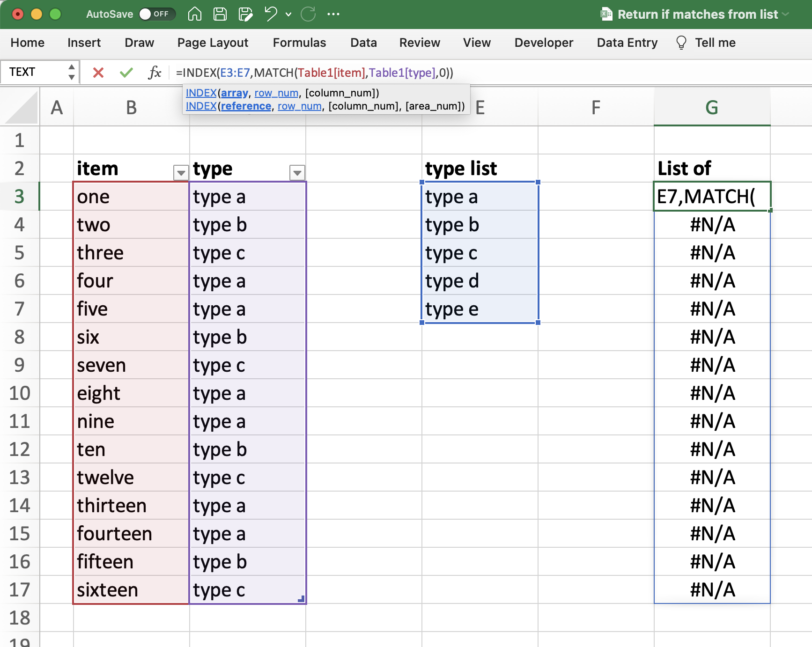Click the Tell me search field
This screenshot has width=812, height=647.
pyautogui.click(x=715, y=43)
